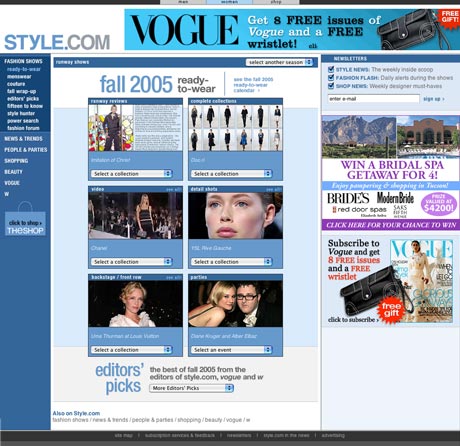460x446 pixels.
Task: Open the fall 2005 ready-to-wear calendar link
Action: click(x=253, y=85)
